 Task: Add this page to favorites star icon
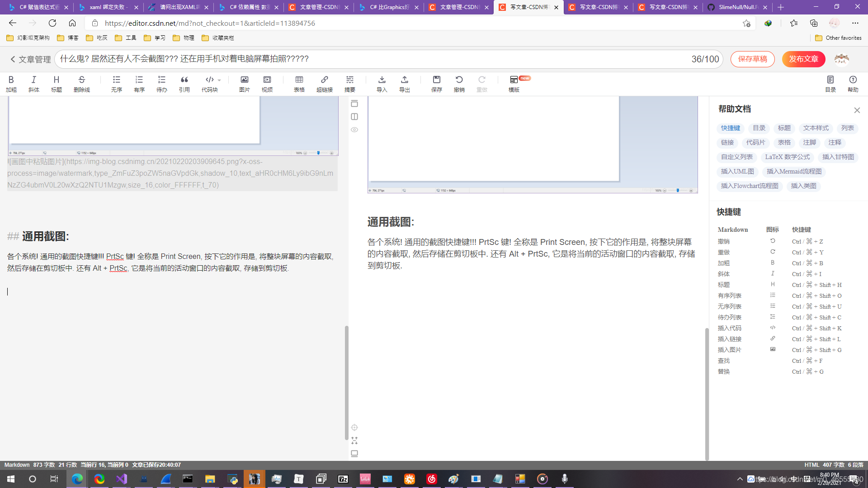pos(746,23)
